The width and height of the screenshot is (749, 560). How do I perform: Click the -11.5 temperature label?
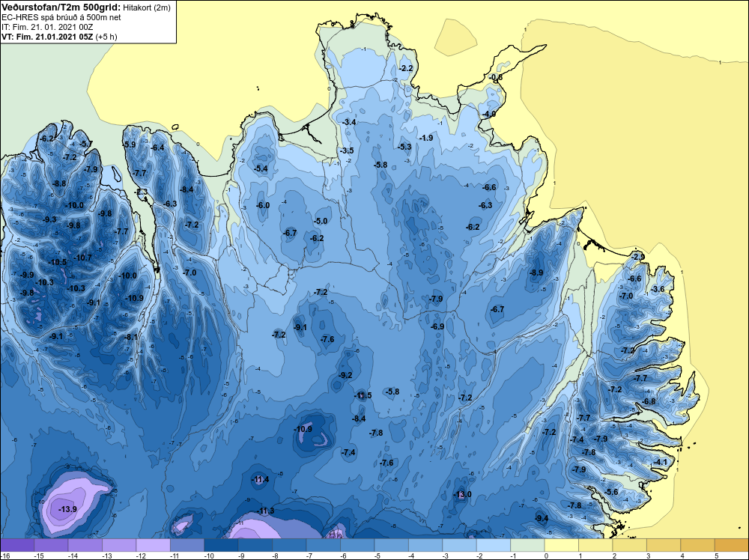[363, 395]
